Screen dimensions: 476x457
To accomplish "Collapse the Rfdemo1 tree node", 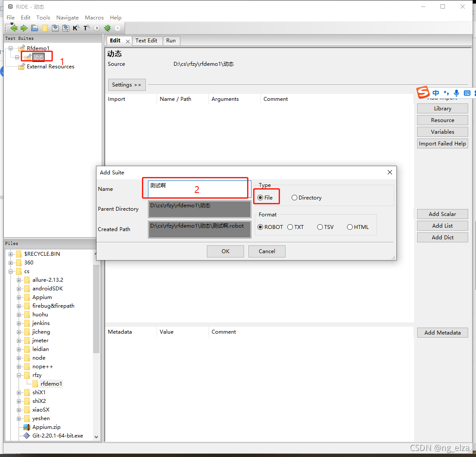I will (11, 48).
